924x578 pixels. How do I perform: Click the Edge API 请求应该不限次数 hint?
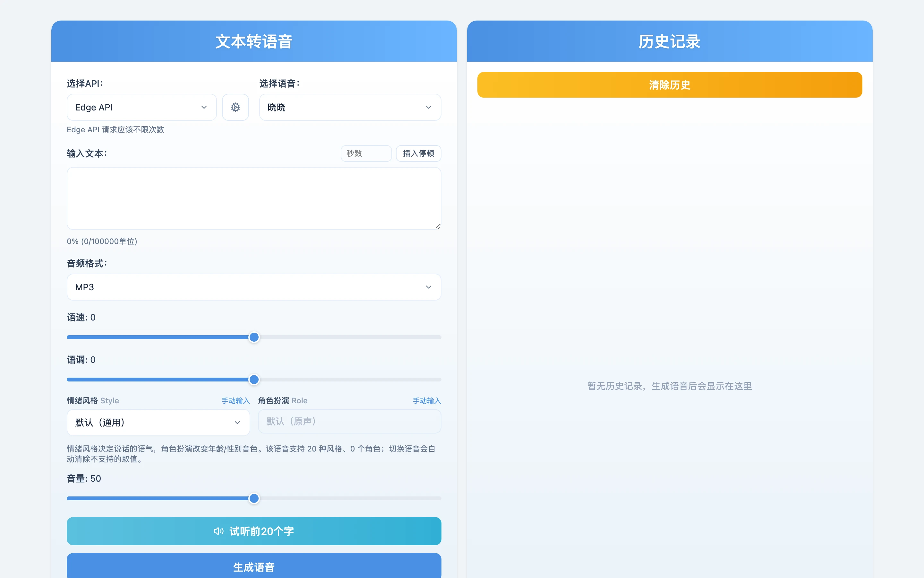click(116, 130)
